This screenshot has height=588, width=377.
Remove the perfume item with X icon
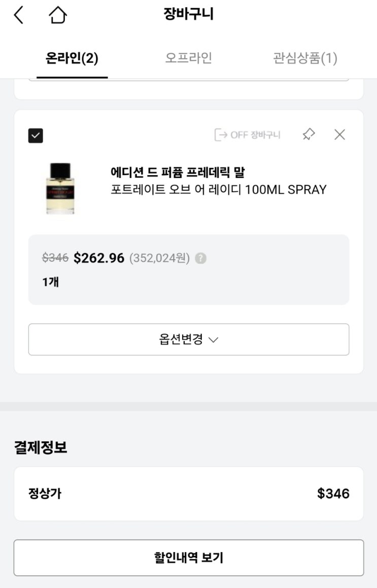(339, 134)
